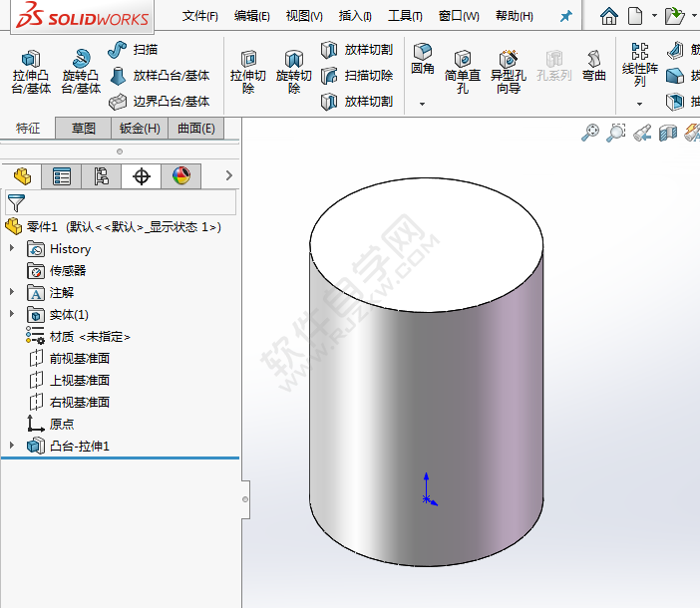The height and width of the screenshot is (608, 700).
Task: Expand the 凸台-拉伸1 feature node
Action: pyautogui.click(x=12, y=445)
